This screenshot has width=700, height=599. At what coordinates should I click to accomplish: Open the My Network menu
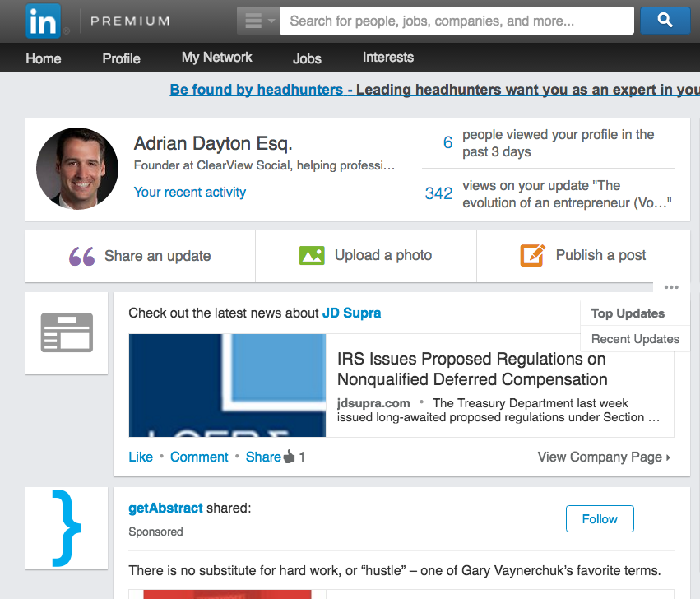coord(216,57)
